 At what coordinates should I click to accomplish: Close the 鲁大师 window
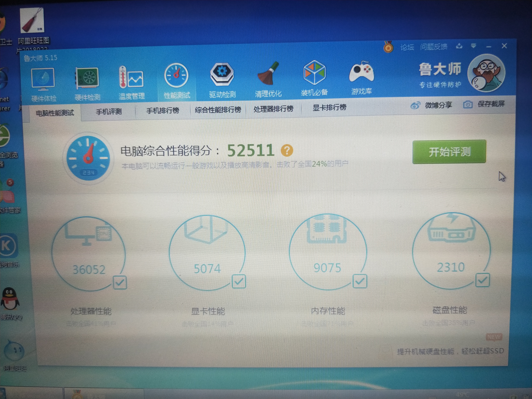point(504,46)
